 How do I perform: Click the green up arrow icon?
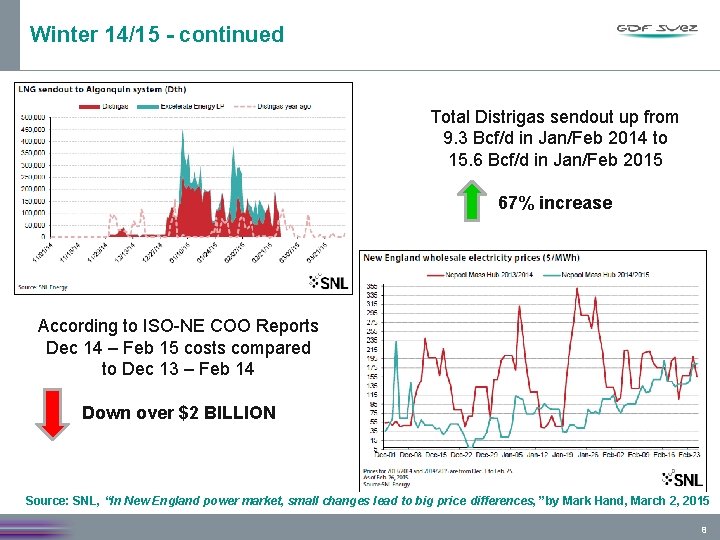472,201
